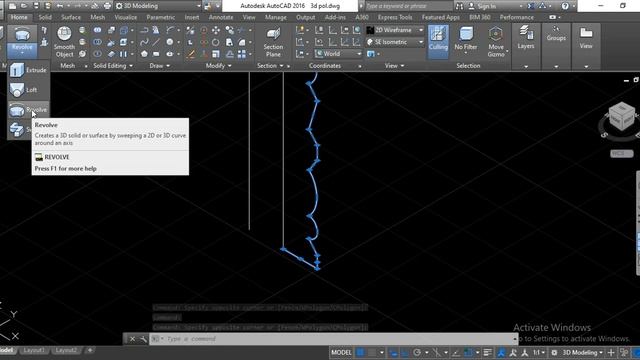
Task: Click the ViewCube in the drawing area
Action: click(x=621, y=117)
